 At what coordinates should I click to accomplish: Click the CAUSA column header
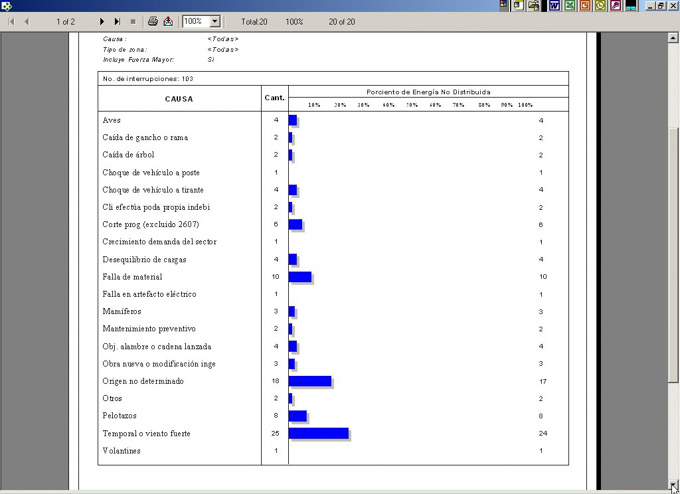pyautogui.click(x=179, y=99)
